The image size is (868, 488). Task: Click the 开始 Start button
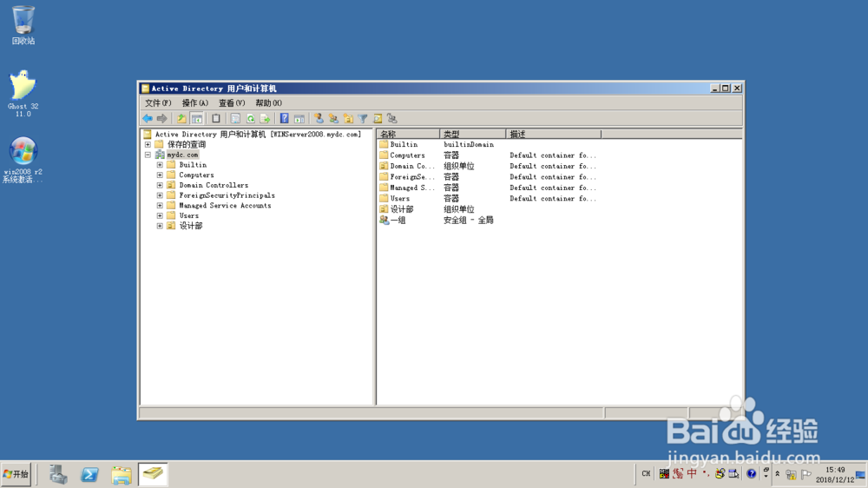(16, 474)
